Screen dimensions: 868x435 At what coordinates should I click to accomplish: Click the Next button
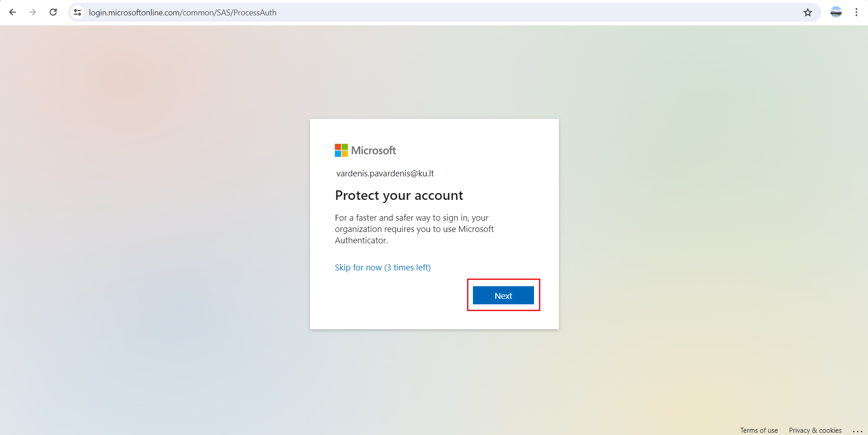point(503,295)
